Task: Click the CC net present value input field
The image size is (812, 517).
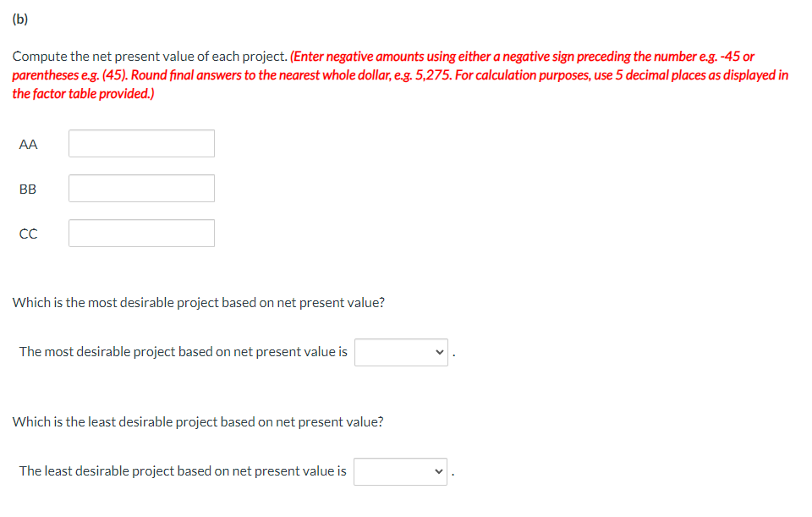Action: pos(140,233)
